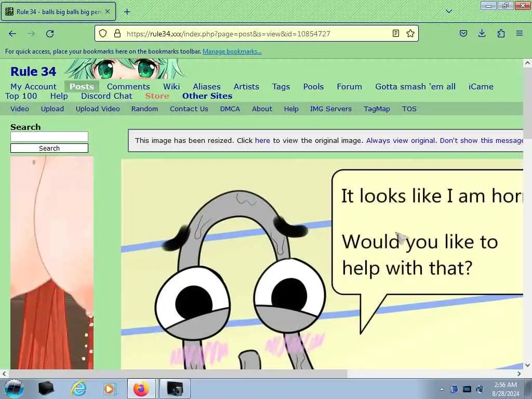Image resolution: width=532 pixels, height=399 pixels.
Task: Switch to Firefox on the taskbar
Action: tap(141, 389)
